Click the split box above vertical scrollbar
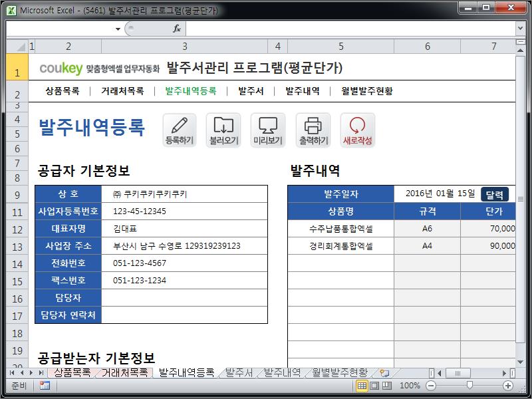Screen dimensions: 532x399 tap(520, 42)
